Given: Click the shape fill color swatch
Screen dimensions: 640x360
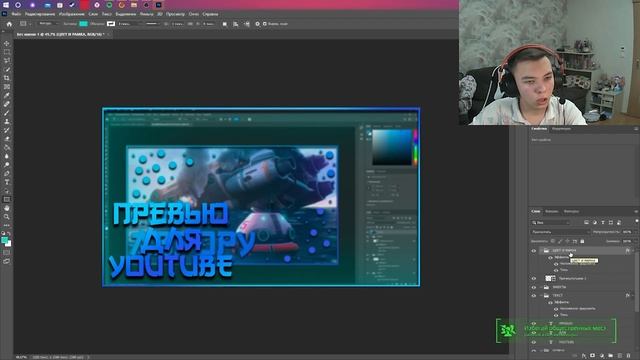Looking at the screenshot, I should 83,24.
